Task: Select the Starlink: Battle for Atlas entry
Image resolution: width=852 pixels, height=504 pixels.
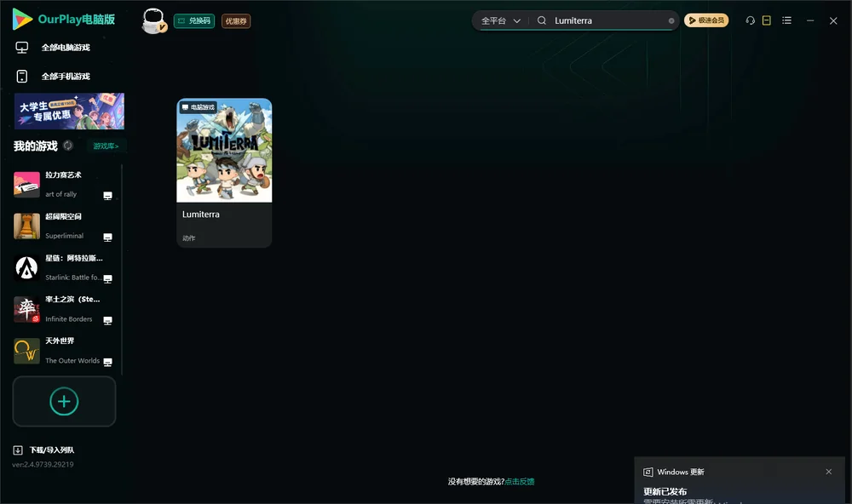Action: pyautogui.click(x=64, y=267)
